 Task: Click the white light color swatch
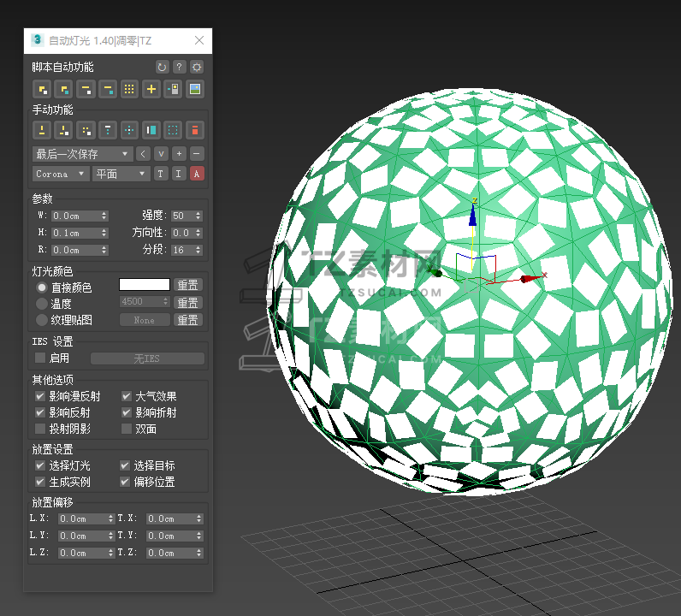pyautogui.click(x=144, y=285)
